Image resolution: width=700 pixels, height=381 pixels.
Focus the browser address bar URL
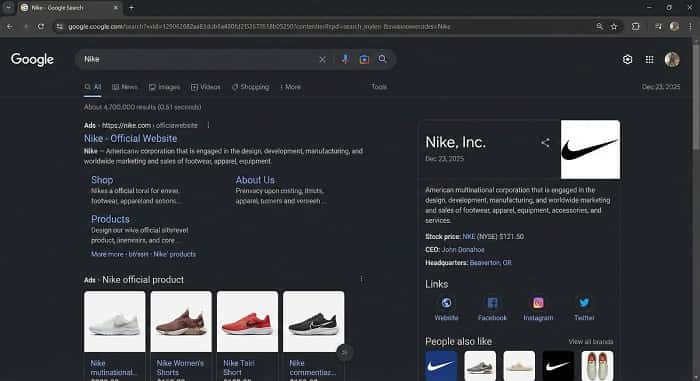[x=259, y=27]
